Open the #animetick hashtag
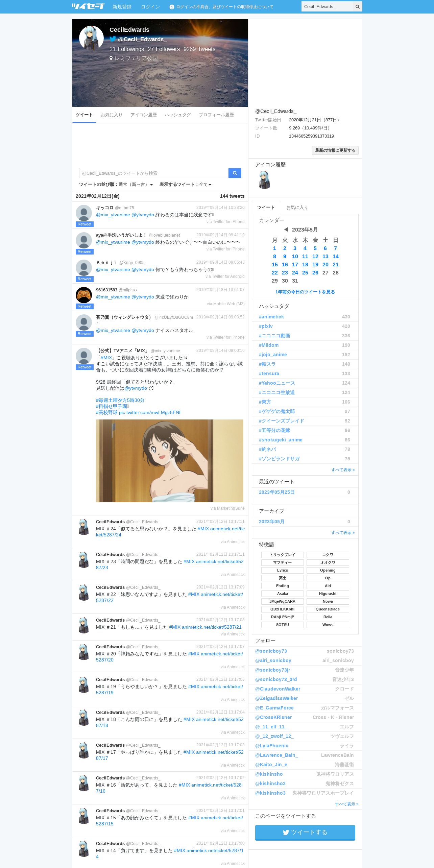This screenshot has height=868, width=434. pyautogui.click(x=271, y=317)
